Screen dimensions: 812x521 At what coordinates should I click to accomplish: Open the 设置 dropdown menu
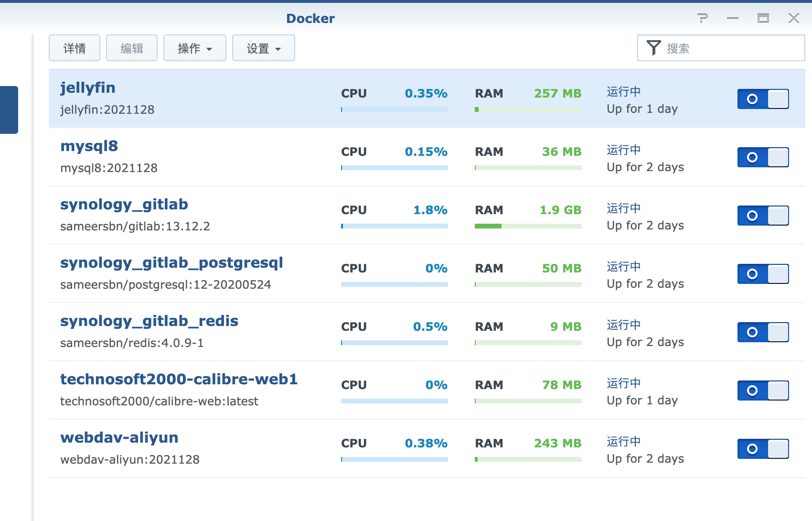pos(263,48)
